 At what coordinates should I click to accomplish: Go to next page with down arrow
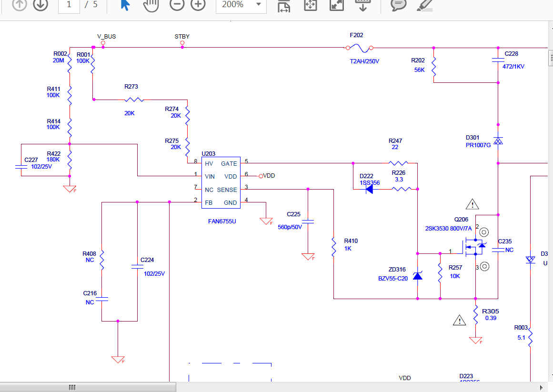40,5
